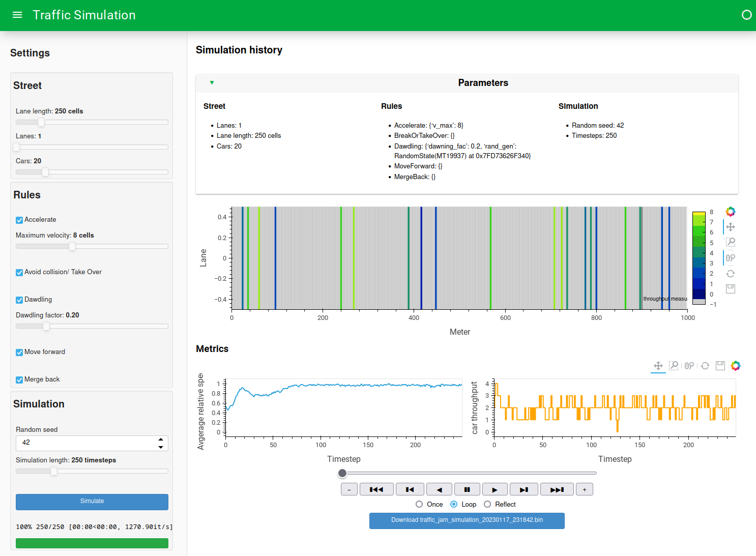Viewport: 756px width, 556px height.
Task: Select the Reflect playback mode
Action: (x=487, y=504)
